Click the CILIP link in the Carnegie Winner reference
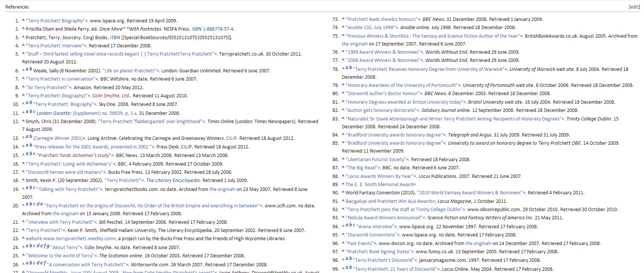 (x=231, y=138)
